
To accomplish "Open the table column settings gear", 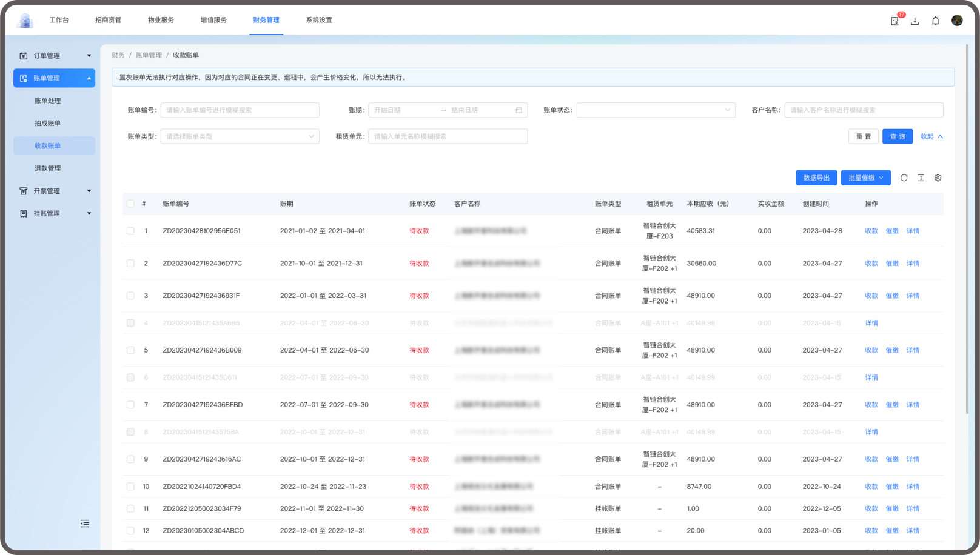I will (938, 178).
